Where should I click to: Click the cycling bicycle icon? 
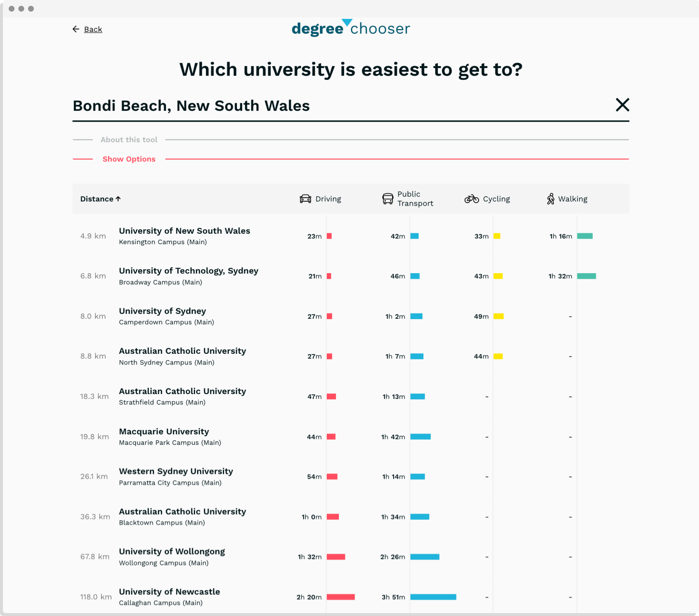coord(471,199)
